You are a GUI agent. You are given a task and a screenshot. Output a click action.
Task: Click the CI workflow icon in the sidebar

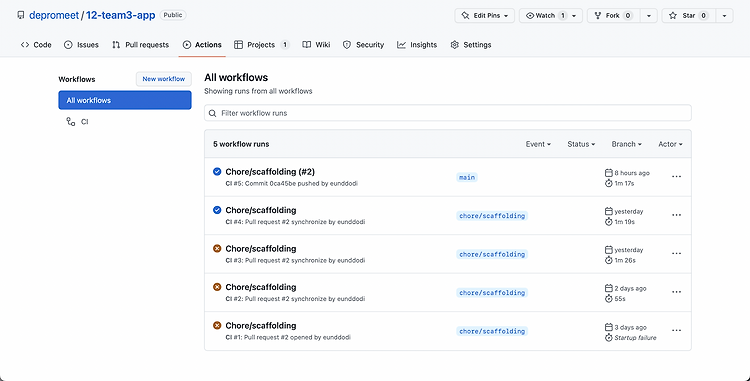[71, 122]
